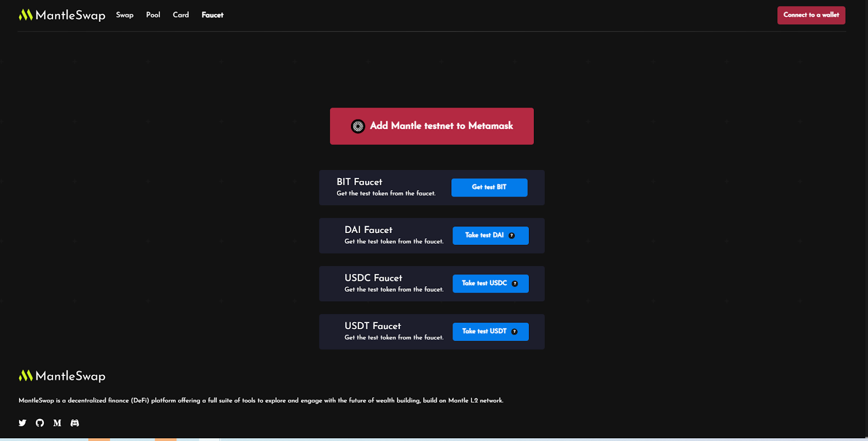This screenshot has height=441, width=868.
Task: Click the MantleSwap description text in footer
Action: 261,400
